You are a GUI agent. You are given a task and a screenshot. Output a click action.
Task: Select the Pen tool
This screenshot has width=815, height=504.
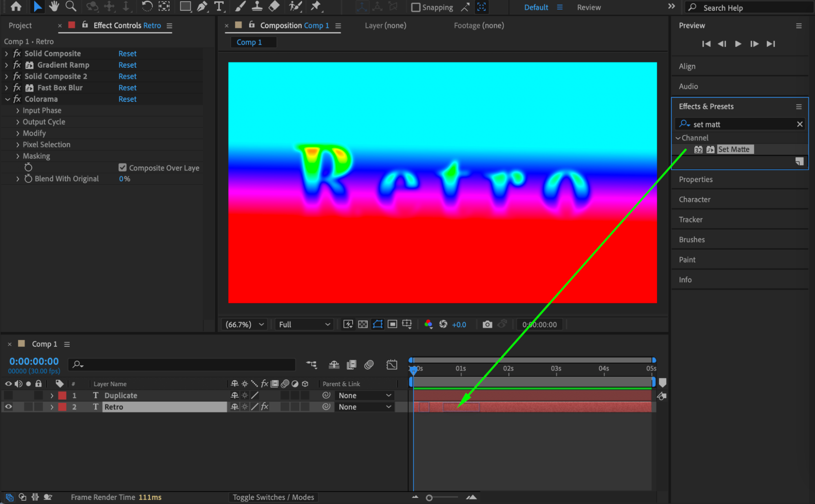(202, 7)
